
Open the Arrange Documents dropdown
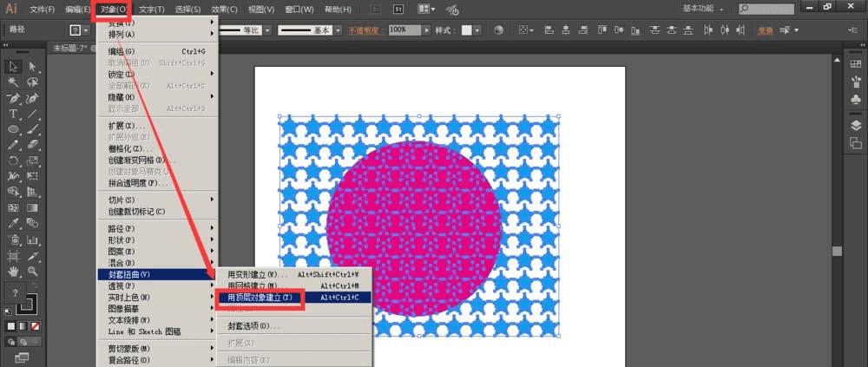426,9
